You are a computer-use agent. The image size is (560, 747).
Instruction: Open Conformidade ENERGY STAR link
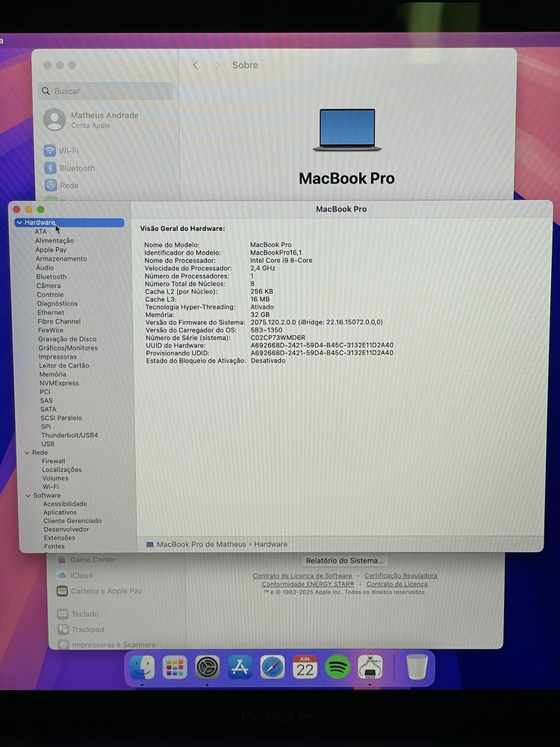pos(308,583)
